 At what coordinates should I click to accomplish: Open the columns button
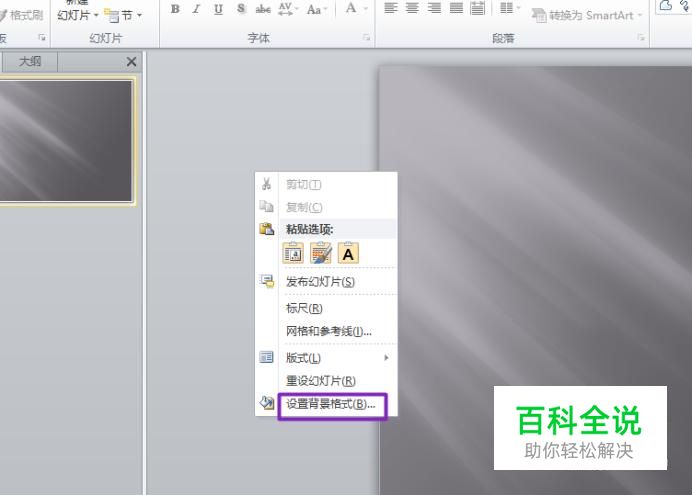point(506,8)
